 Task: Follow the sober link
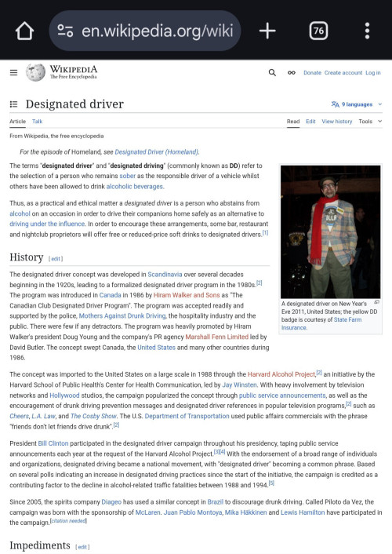click(128, 176)
